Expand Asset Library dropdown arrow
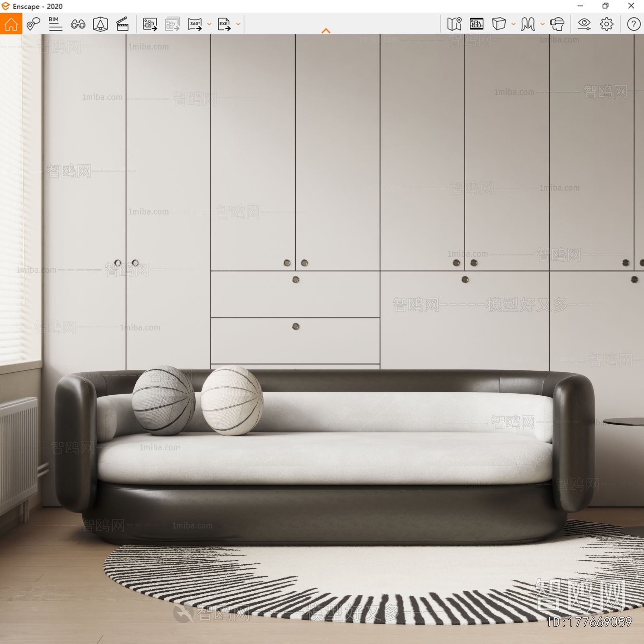The width and height of the screenshot is (644, 644). point(543,24)
